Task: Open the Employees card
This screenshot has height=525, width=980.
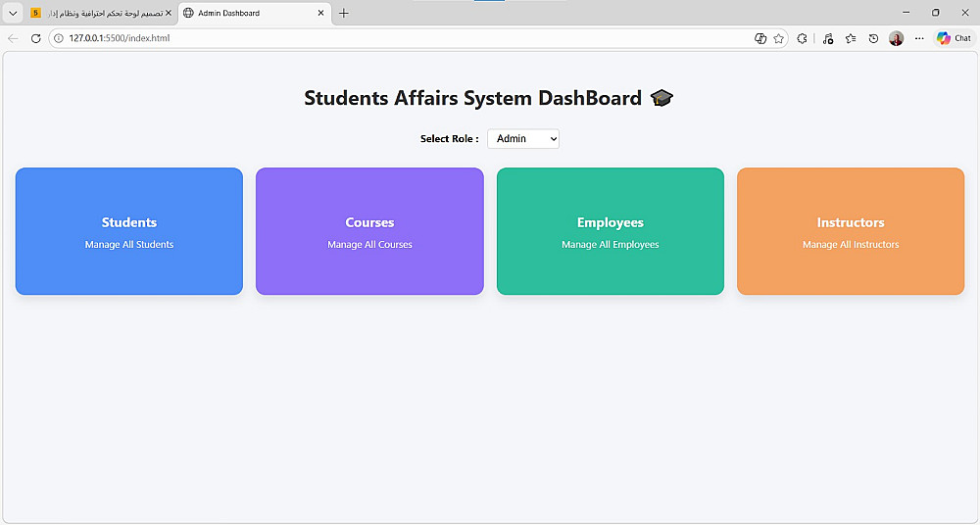Action: point(611,231)
